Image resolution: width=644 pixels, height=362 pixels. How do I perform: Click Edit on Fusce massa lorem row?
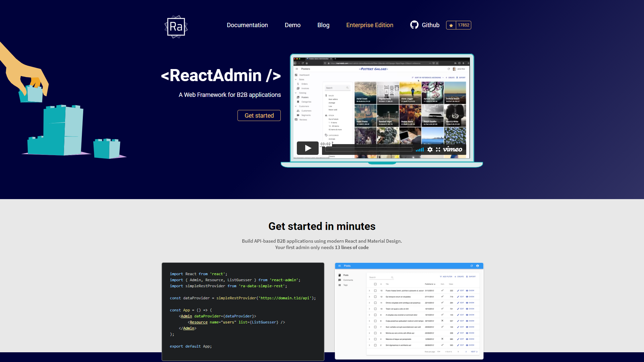click(x=461, y=291)
